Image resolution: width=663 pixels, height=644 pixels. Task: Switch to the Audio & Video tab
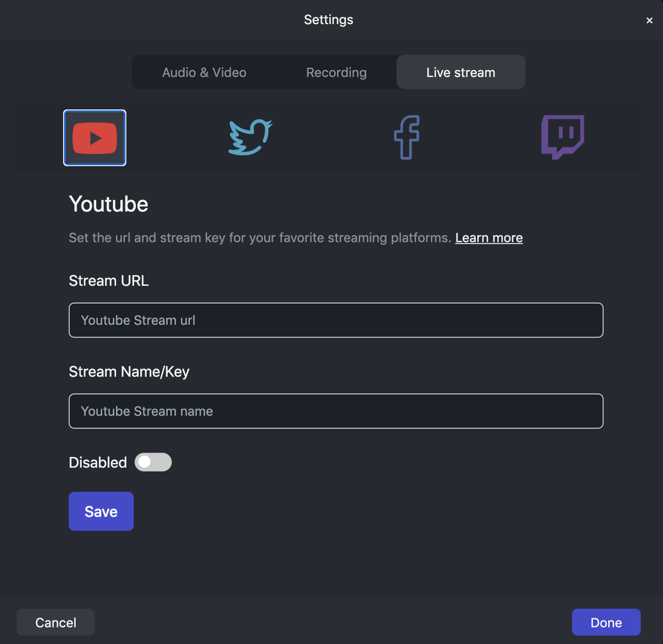click(x=204, y=72)
